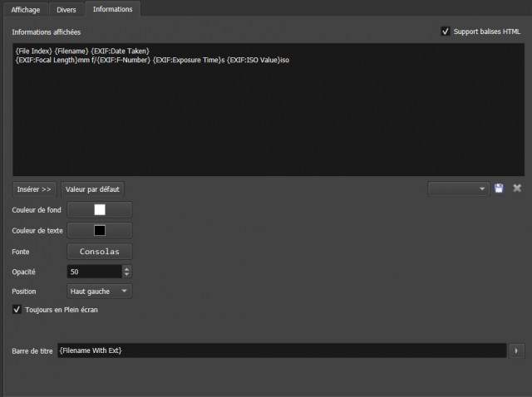Click the Opacité value field showing 50
This screenshot has height=397, width=532.
tap(95, 272)
